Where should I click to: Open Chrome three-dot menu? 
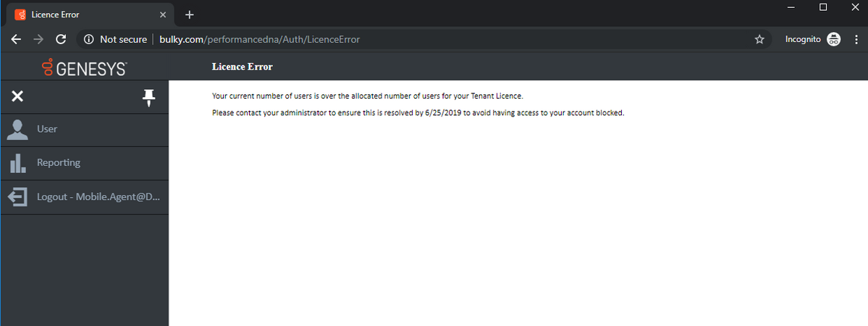pos(856,39)
